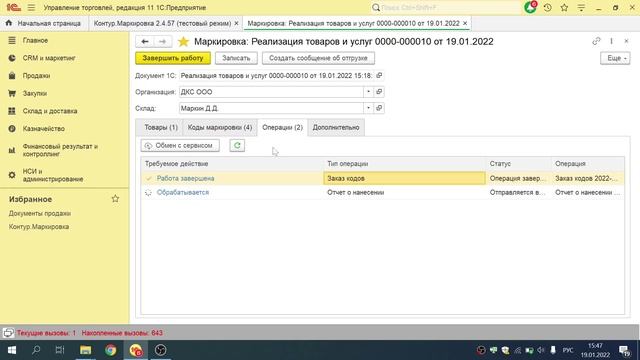Open favorites star in title bar

[564, 7]
